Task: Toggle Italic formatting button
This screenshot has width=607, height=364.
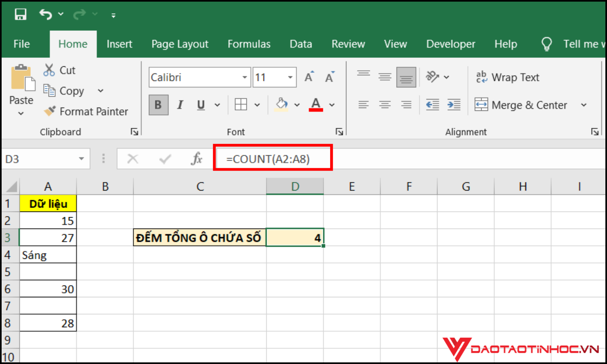Action: click(180, 105)
